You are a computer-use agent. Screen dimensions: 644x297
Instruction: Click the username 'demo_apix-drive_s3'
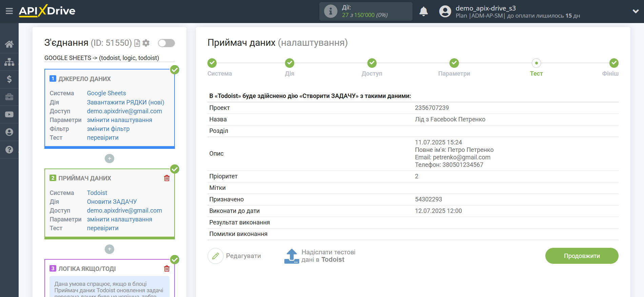tap(486, 8)
